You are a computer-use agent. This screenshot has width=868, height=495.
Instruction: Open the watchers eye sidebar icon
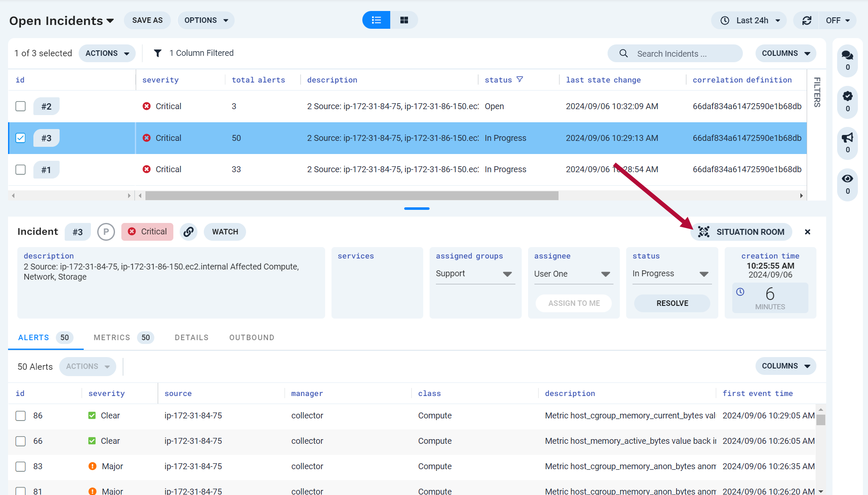point(847,184)
